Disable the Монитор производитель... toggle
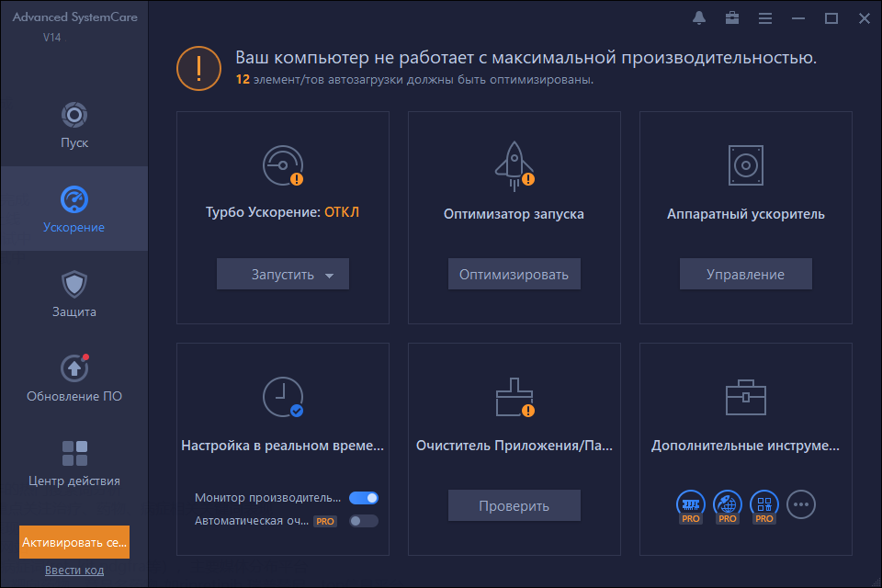 364,498
